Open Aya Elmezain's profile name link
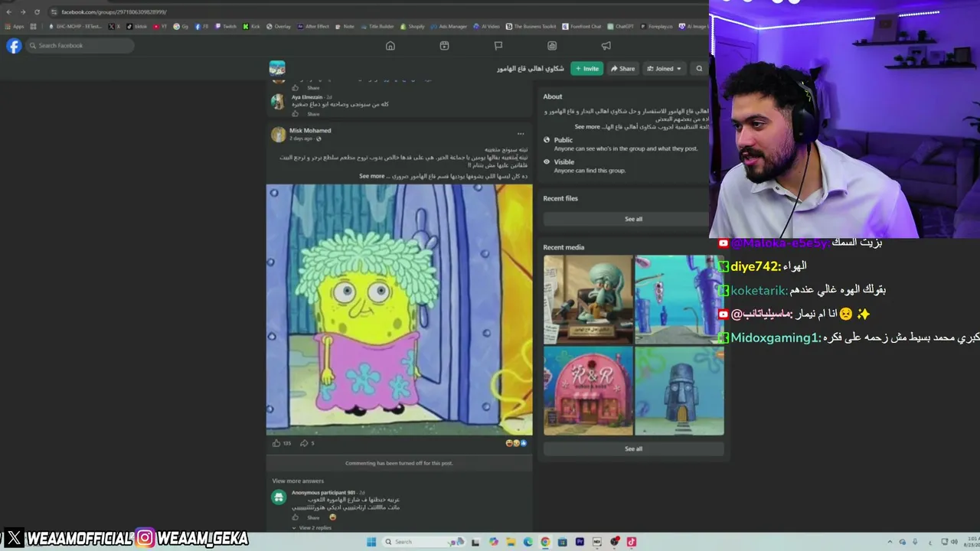This screenshot has width=980, height=551. [307, 97]
